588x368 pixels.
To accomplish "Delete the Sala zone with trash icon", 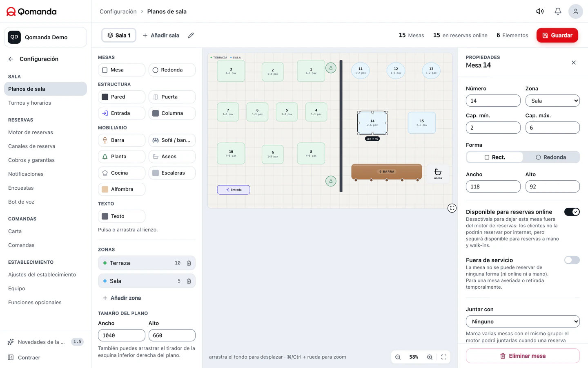I will 189,281.
